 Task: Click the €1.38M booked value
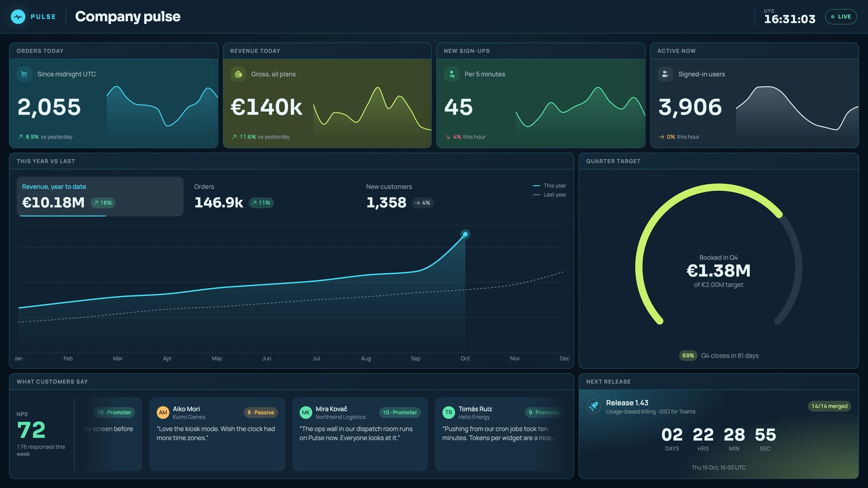[x=718, y=271]
